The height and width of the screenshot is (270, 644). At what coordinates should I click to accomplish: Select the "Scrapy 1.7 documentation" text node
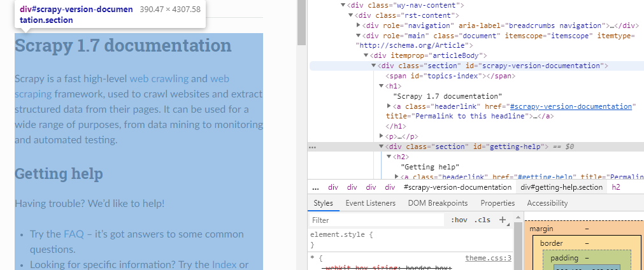pyautogui.click(x=448, y=96)
